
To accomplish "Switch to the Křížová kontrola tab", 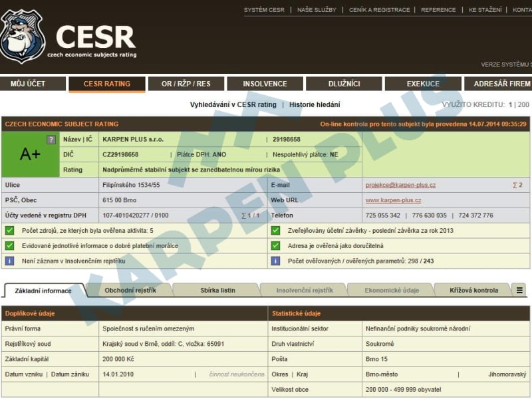I will point(473,291).
